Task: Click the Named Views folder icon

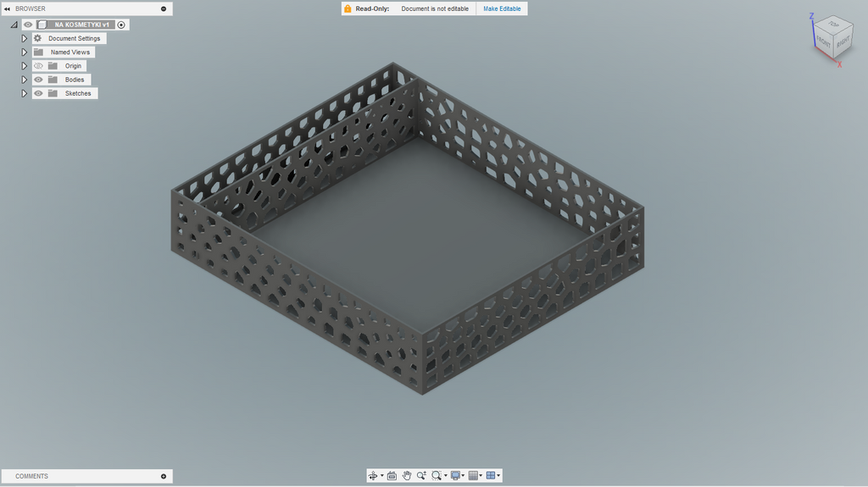Action: pos(38,52)
